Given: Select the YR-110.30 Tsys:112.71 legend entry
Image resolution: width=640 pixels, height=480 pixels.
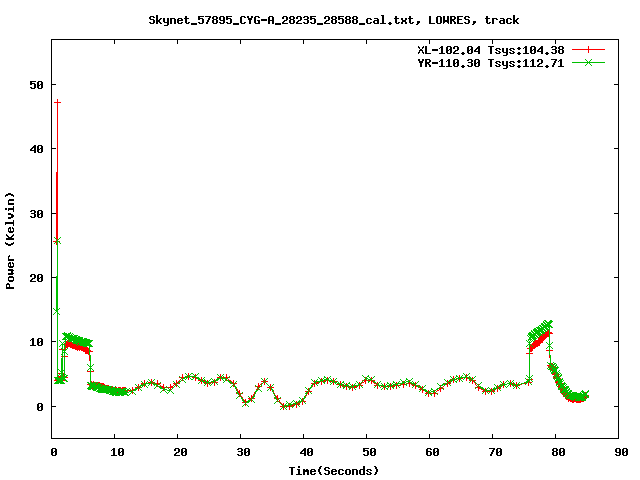Looking at the screenshot, I should point(491,63).
